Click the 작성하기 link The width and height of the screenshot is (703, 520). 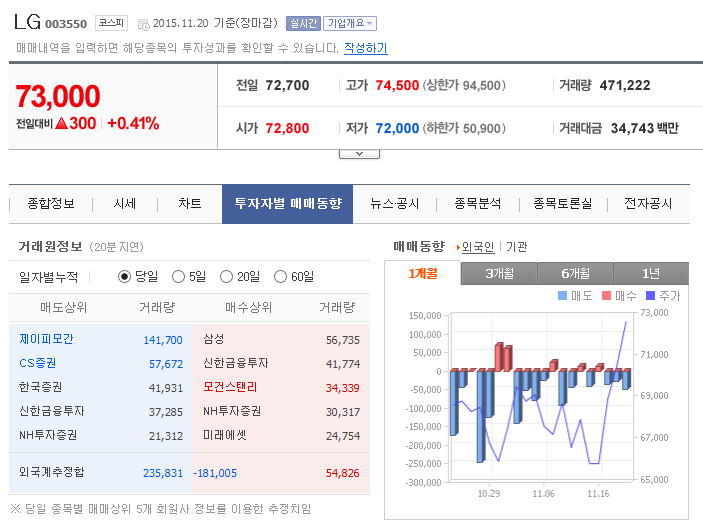(366, 48)
